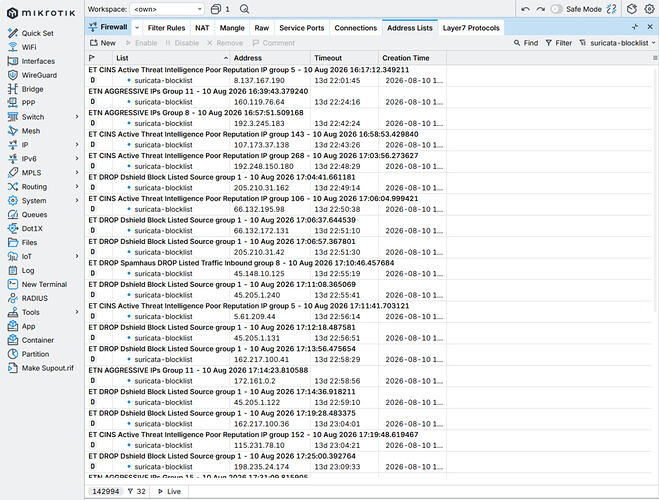This screenshot has height=500, width=659.
Task: Click the search icon next to workspace
Action: pyautogui.click(x=244, y=9)
